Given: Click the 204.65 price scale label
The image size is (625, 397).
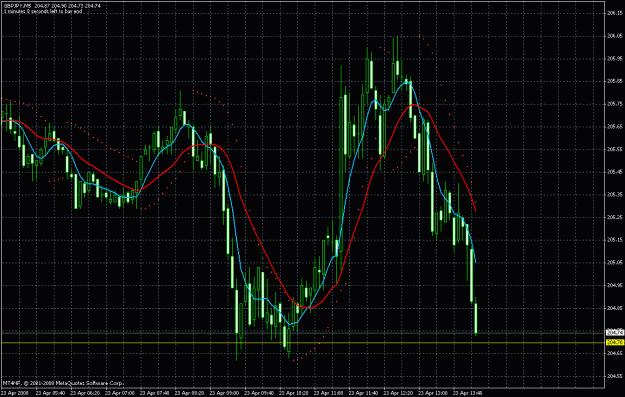Looking at the screenshot, I should coord(615,353).
